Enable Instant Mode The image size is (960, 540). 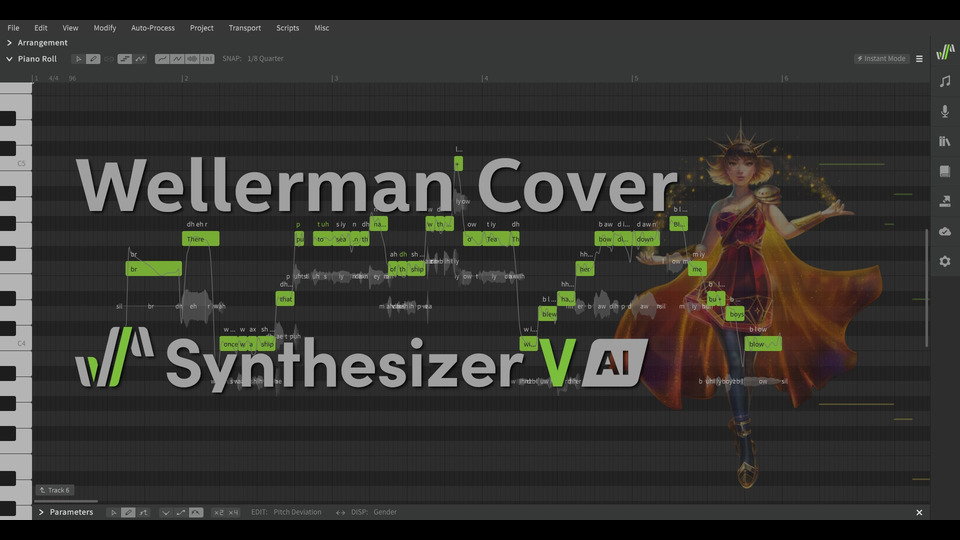click(882, 59)
